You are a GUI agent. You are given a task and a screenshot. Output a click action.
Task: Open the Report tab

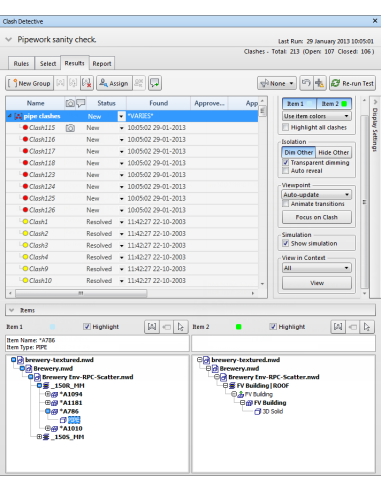[x=102, y=63]
